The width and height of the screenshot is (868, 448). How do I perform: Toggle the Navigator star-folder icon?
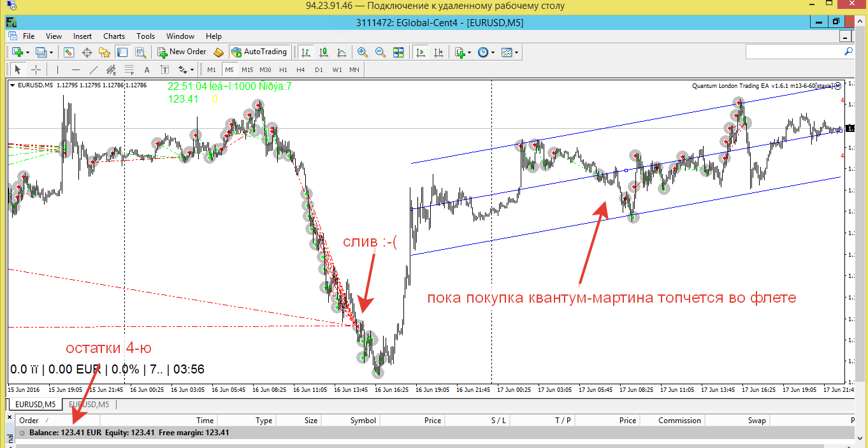pos(105,52)
